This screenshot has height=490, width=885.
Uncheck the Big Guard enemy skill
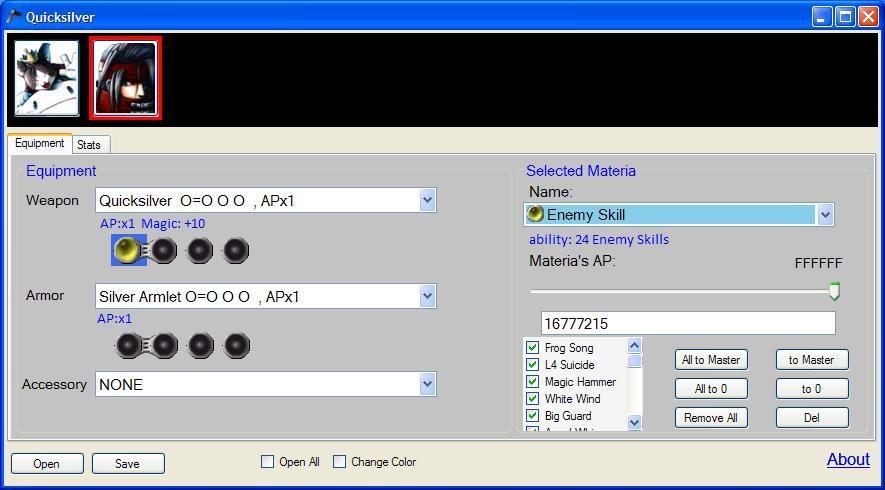(532, 415)
